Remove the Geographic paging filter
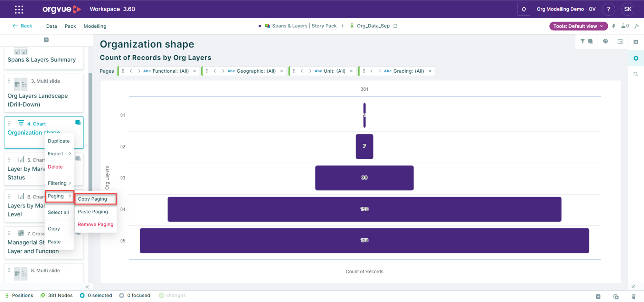 pos(282,71)
